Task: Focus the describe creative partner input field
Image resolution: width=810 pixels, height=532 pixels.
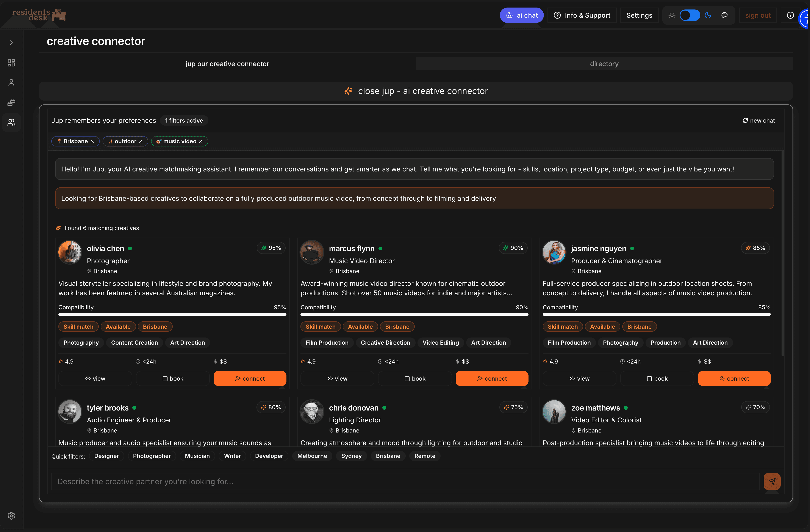Action: [405, 481]
